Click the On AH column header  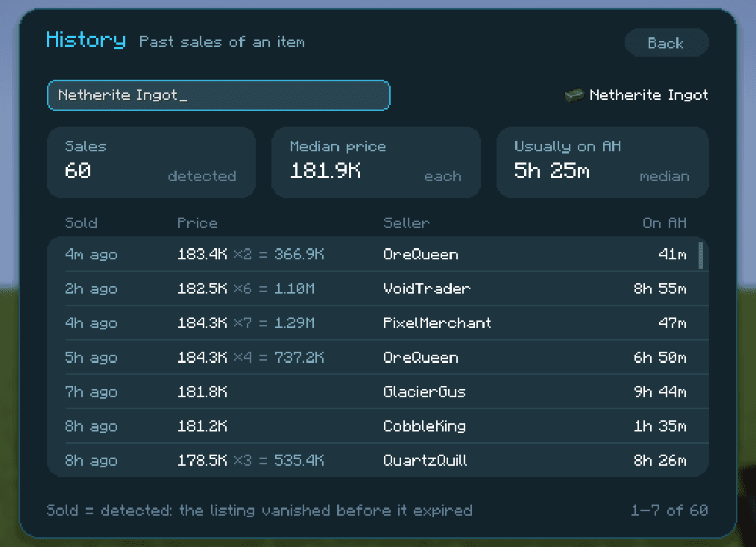[664, 223]
